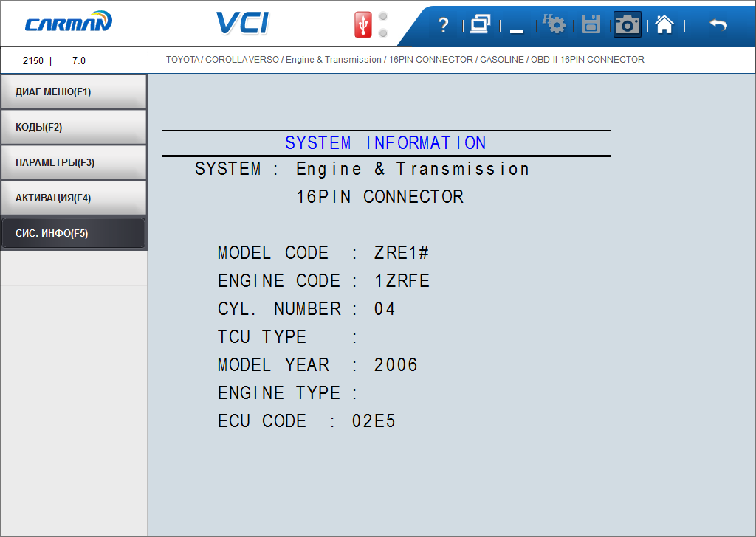
Task: Click the TCU TYPE label
Action: click(x=262, y=336)
